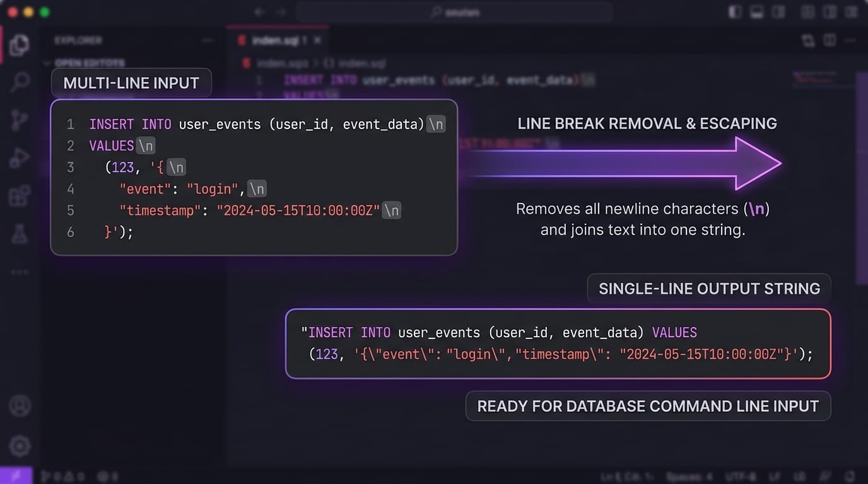Click the title bar search box
Viewport: 868px width, 484px height.
click(454, 12)
